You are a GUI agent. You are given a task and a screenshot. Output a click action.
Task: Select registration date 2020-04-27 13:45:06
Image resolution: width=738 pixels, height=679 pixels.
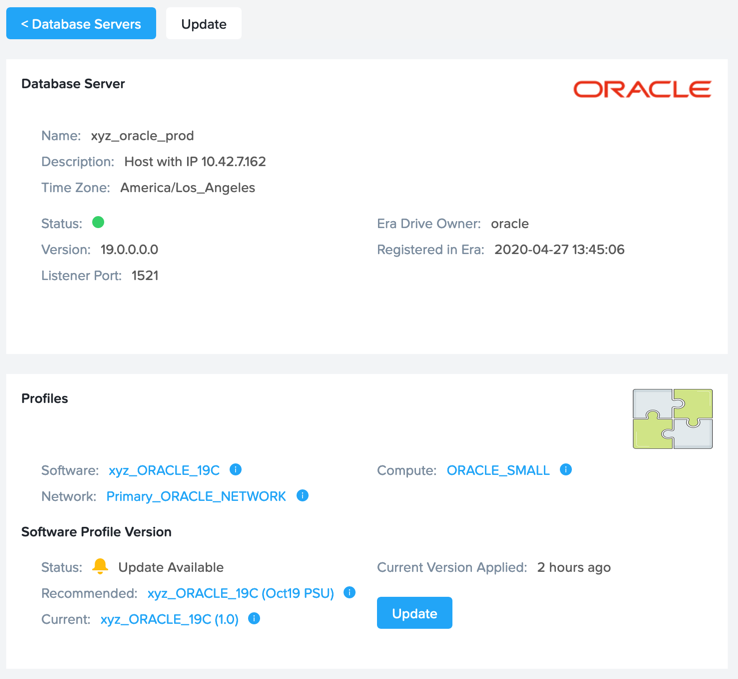559,249
